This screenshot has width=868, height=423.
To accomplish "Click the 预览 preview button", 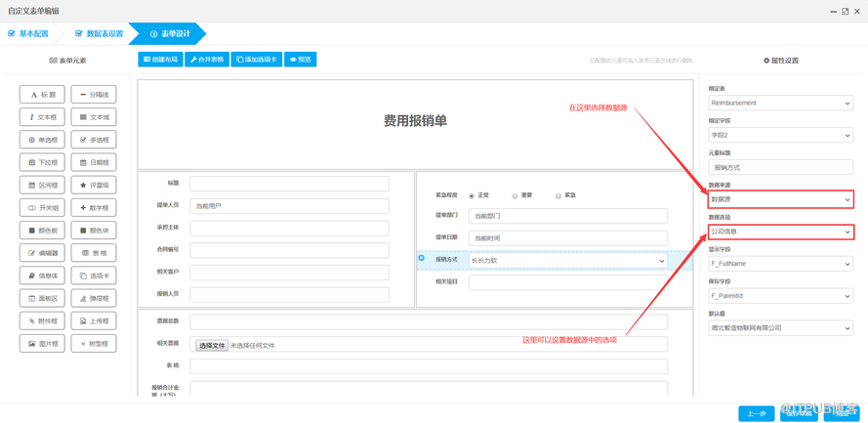I will [301, 60].
